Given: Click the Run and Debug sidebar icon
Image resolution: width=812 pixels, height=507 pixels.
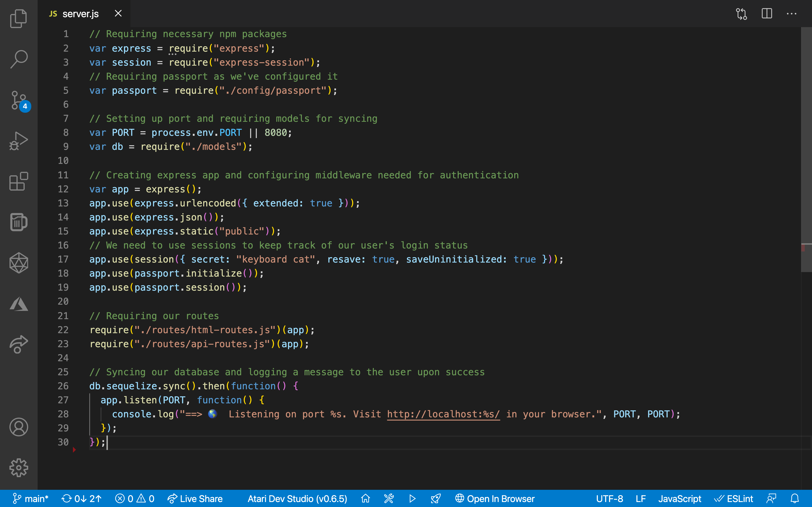Looking at the screenshot, I should point(19,141).
